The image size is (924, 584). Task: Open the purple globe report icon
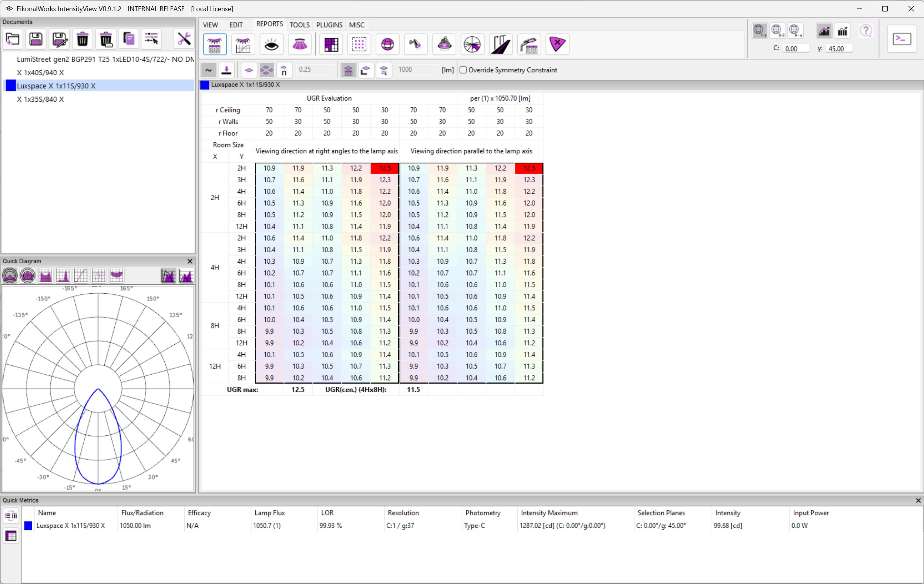[x=387, y=44]
